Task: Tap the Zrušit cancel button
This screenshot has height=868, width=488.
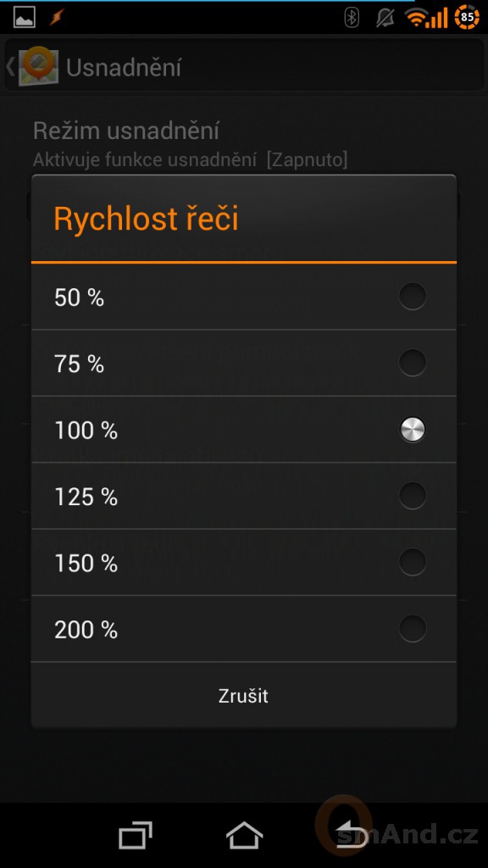Action: (244, 695)
